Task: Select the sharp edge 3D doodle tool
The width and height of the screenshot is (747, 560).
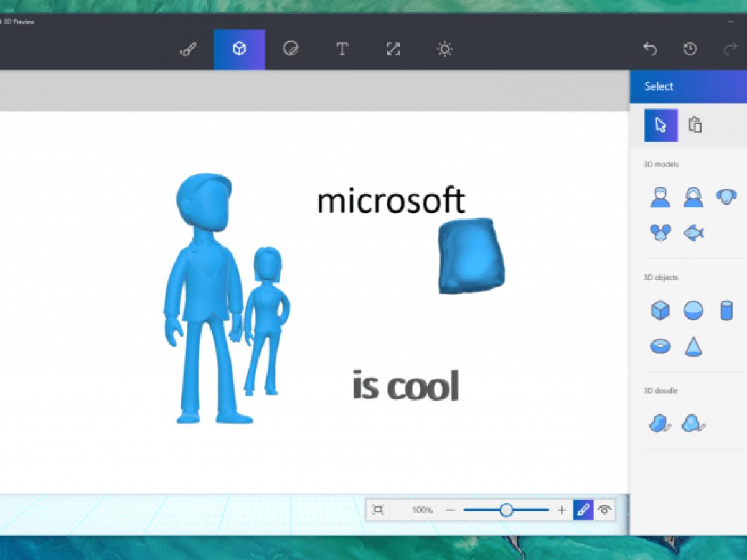Action: (x=660, y=424)
